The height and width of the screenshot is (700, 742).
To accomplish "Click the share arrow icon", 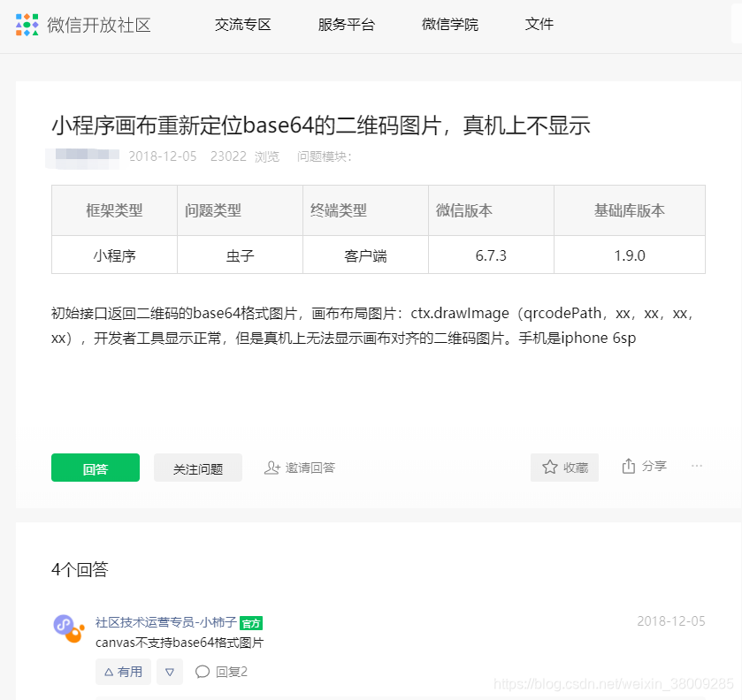I will click(629, 467).
